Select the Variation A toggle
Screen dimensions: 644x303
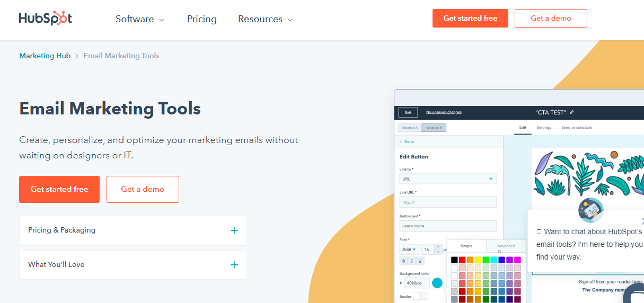[x=409, y=128]
